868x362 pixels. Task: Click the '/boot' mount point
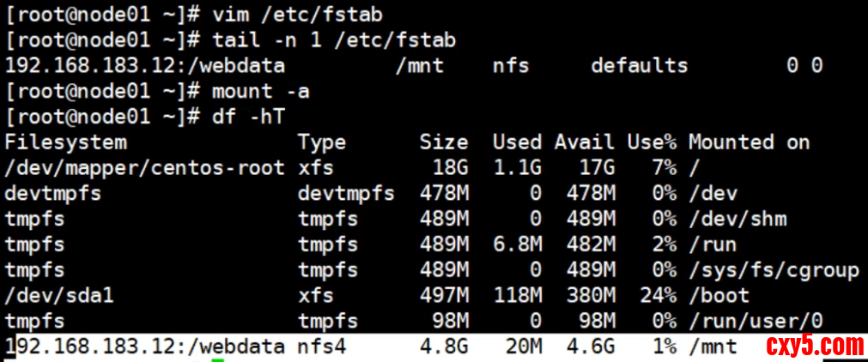[x=719, y=295]
